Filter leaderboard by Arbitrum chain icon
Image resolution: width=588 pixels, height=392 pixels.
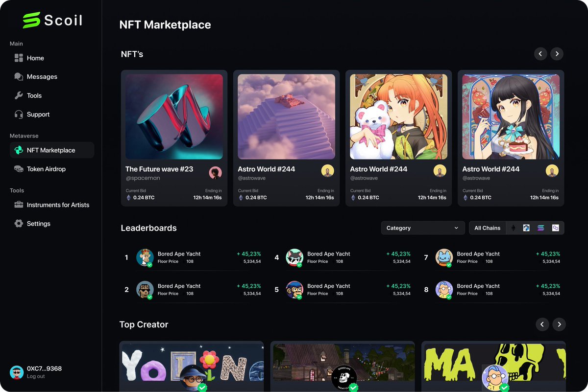tap(526, 228)
